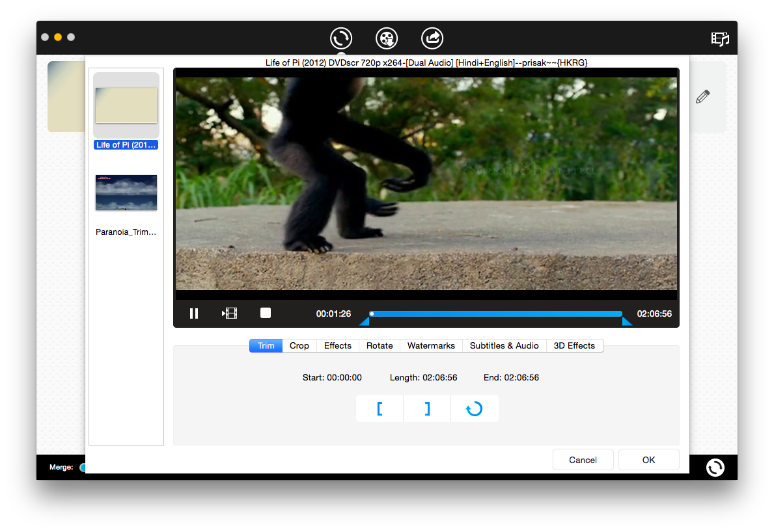Stop the video playback

266,313
